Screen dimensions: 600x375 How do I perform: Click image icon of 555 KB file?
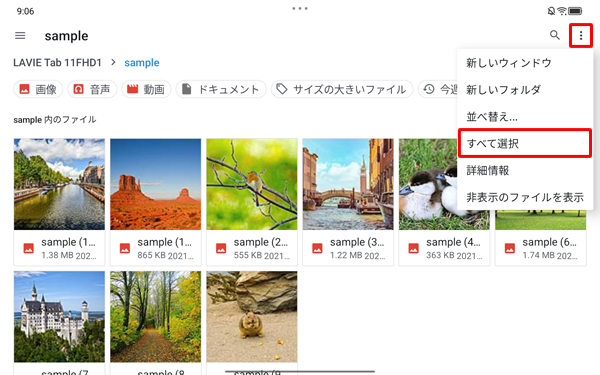pos(221,248)
